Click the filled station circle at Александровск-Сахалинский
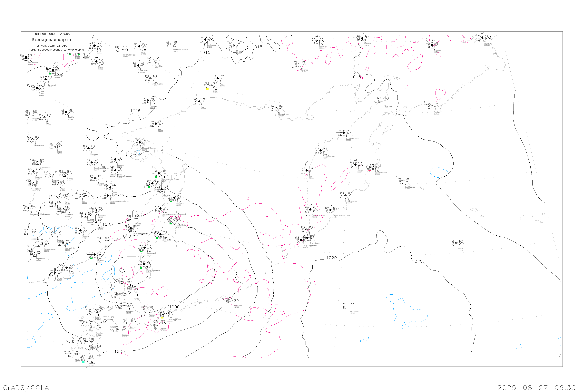Image resolution: width=588 pixels, height=392 pixels. [x=161, y=209]
